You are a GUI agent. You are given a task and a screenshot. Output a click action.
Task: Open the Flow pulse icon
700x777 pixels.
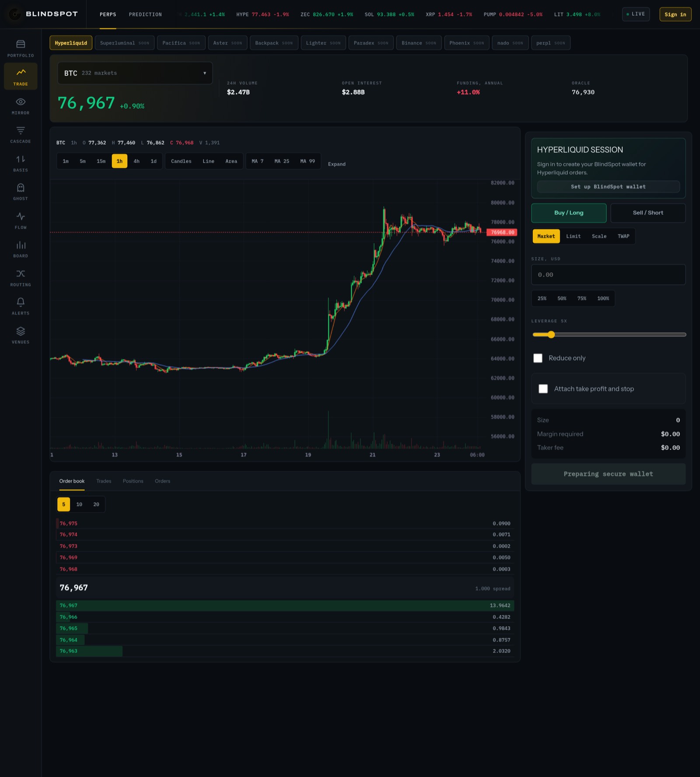tap(21, 220)
